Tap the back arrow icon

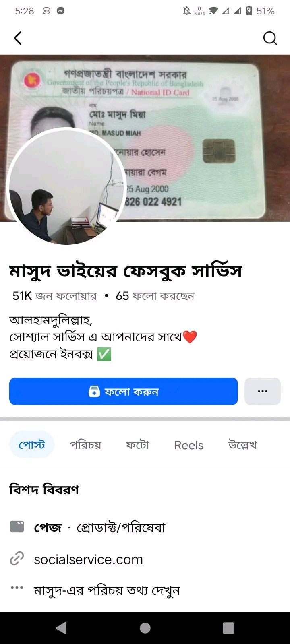click(18, 38)
